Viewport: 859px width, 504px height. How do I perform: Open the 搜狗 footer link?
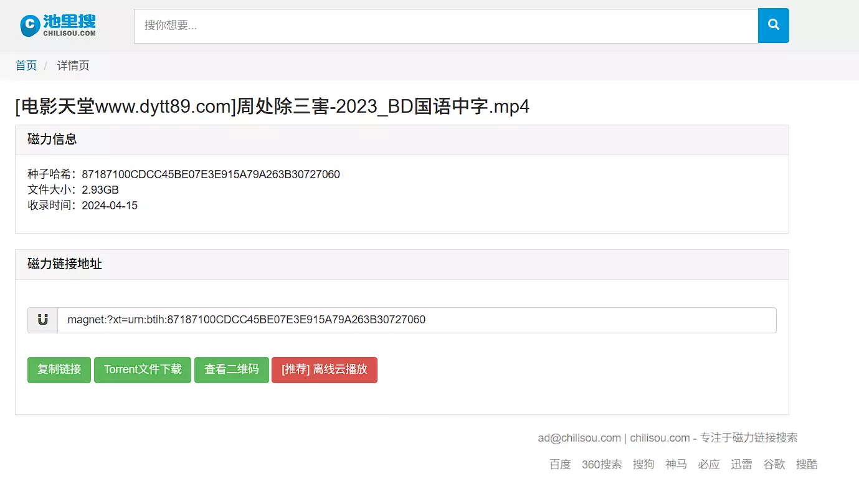[643, 465]
